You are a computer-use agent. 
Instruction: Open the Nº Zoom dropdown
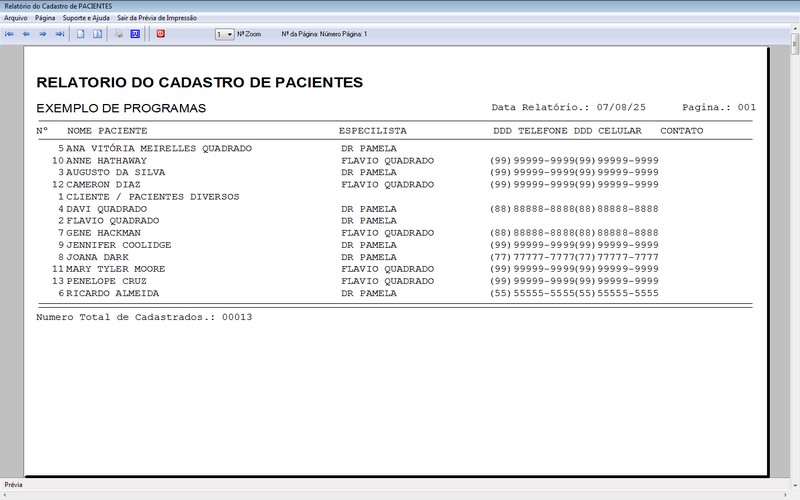click(230, 34)
